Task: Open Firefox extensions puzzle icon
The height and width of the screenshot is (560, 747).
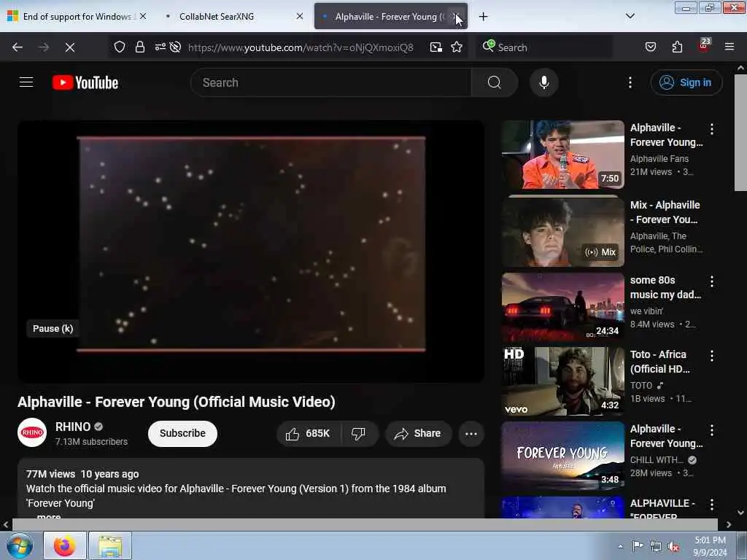Action: click(677, 47)
